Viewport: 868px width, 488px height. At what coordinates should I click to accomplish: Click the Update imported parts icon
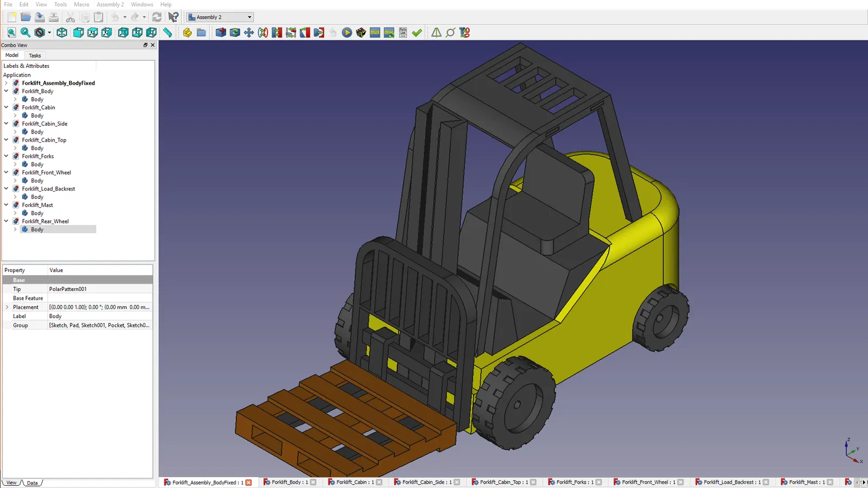(x=235, y=33)
